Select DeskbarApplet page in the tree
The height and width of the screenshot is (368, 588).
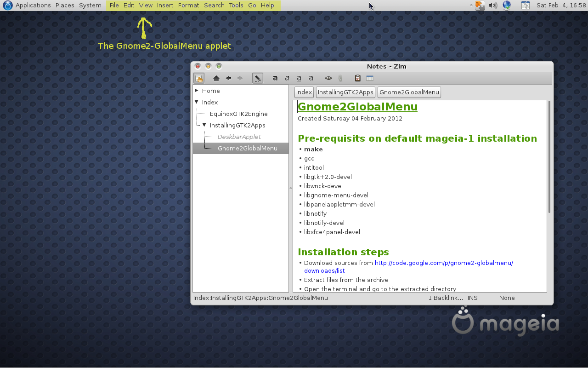coord(239,137)
